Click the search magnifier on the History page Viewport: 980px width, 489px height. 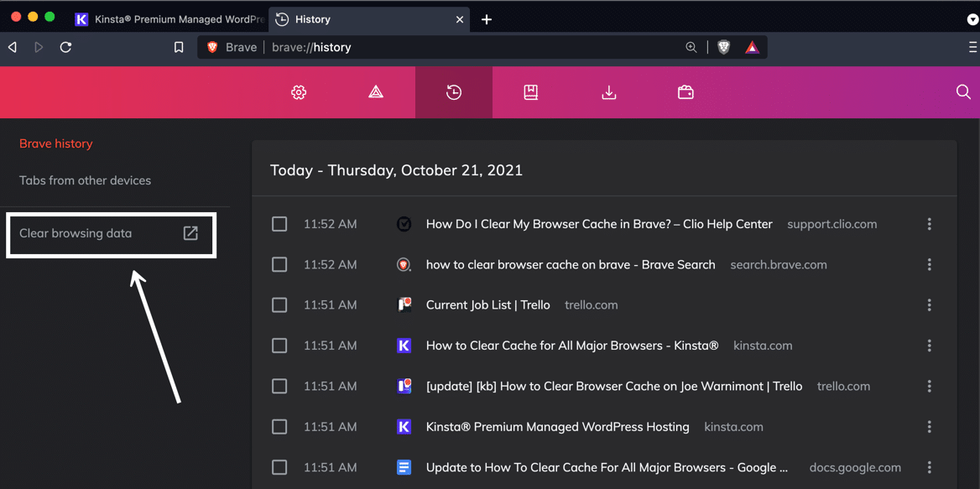tap(962, 92)
